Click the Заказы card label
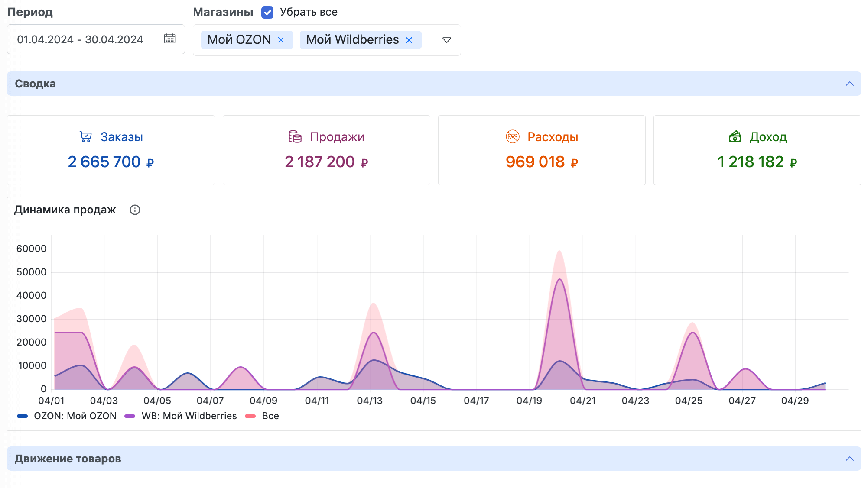Screen dimensions: 868x488 coord(122,137)
